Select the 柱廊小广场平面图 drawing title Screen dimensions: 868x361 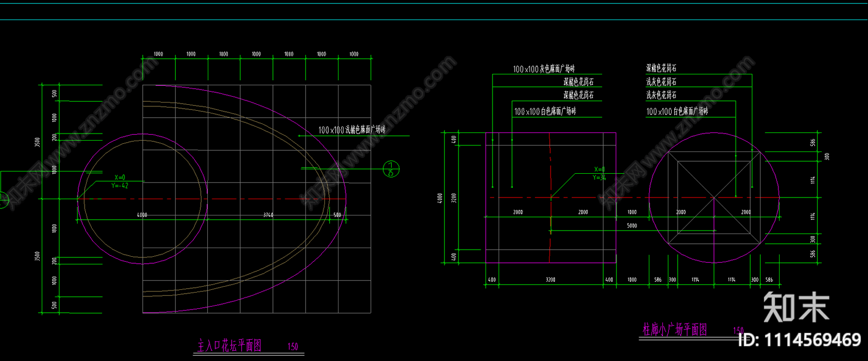(675, 329)
